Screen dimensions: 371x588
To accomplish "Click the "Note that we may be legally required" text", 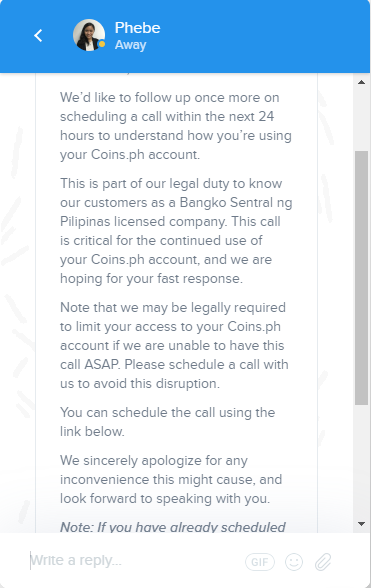I will tap(174, 345).
